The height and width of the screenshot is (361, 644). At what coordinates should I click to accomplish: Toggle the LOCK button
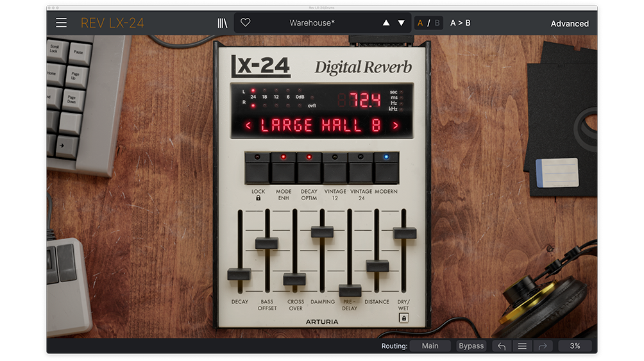(257, 169)
